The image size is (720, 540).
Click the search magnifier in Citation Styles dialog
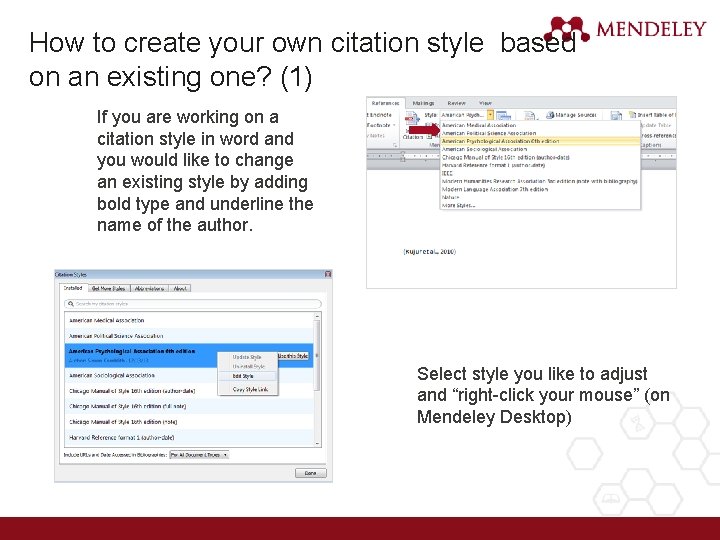pos(71,304)
